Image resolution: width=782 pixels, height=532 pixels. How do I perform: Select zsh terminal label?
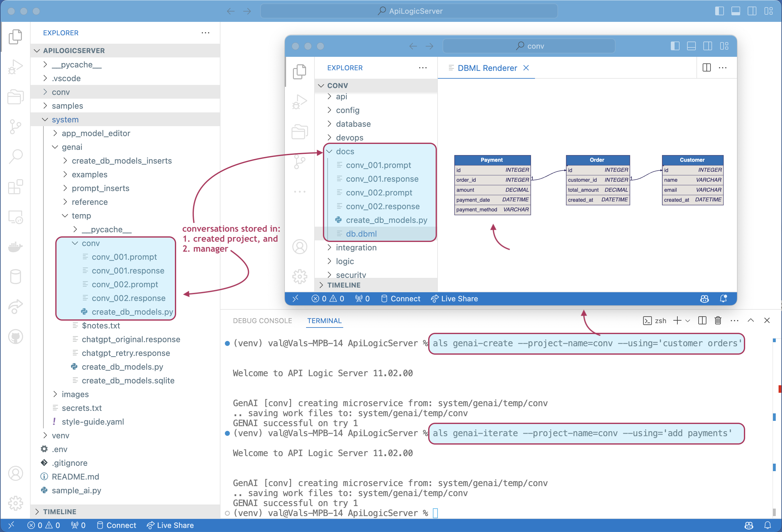(x=655, y=320)
